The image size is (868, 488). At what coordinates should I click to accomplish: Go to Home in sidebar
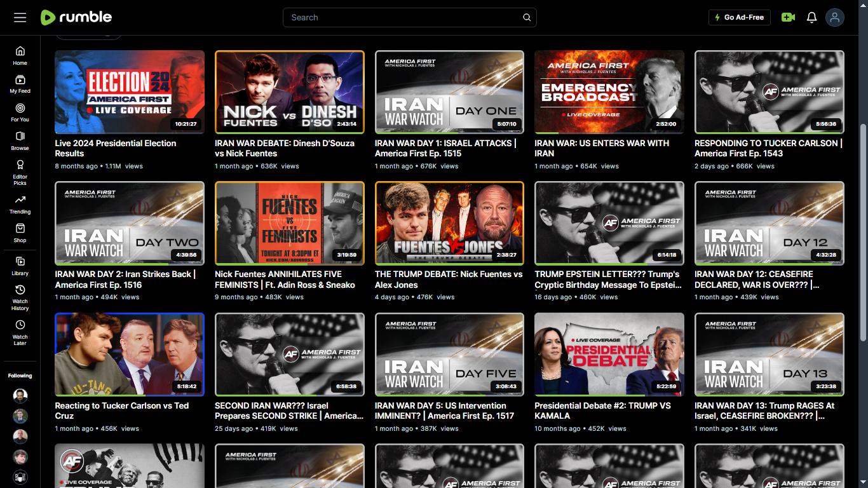pyautogui.click(x=20, y=56)
